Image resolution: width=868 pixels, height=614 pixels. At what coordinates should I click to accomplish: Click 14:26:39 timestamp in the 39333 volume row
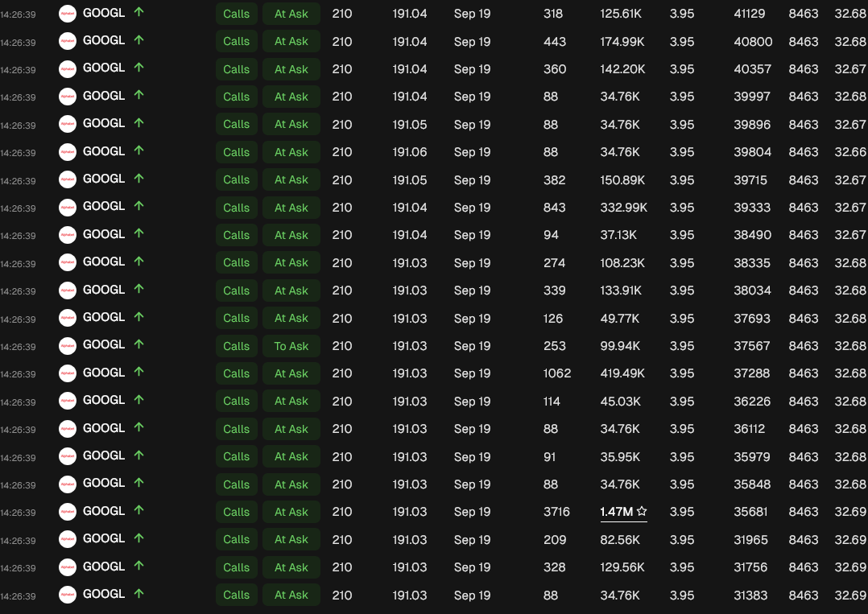tap(19, 208)
